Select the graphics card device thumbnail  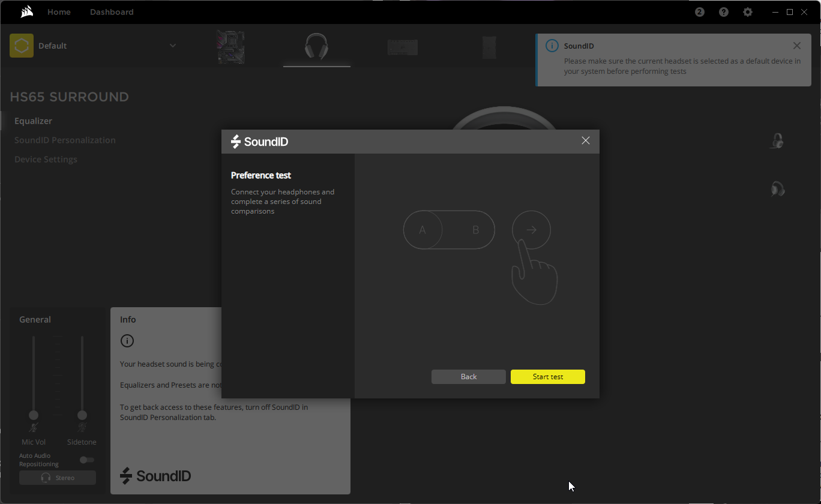click(x=402, y=47)
